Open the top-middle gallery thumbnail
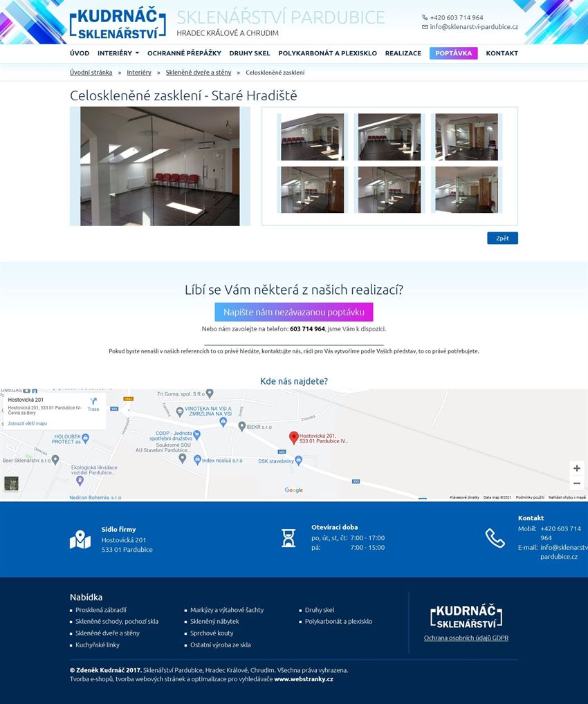The width and height of the screenshot is (588, 704). point(389,137)
